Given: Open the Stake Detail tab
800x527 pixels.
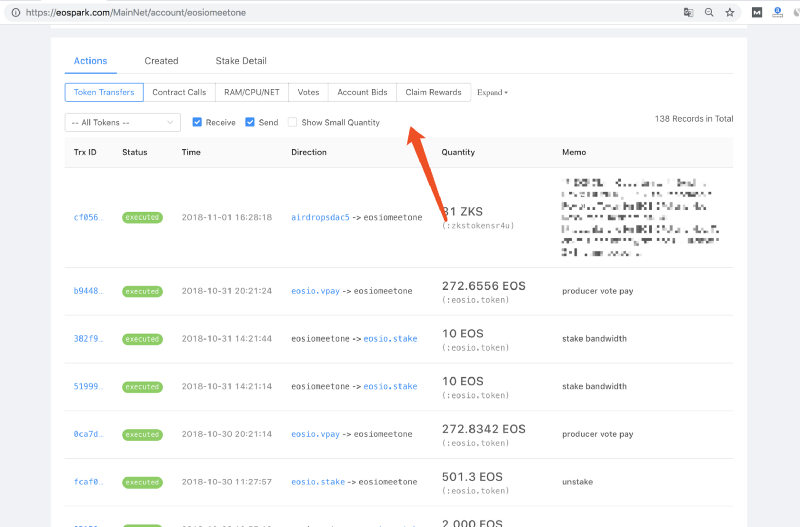Looking at the screenshot, I should tap(241, 61).
